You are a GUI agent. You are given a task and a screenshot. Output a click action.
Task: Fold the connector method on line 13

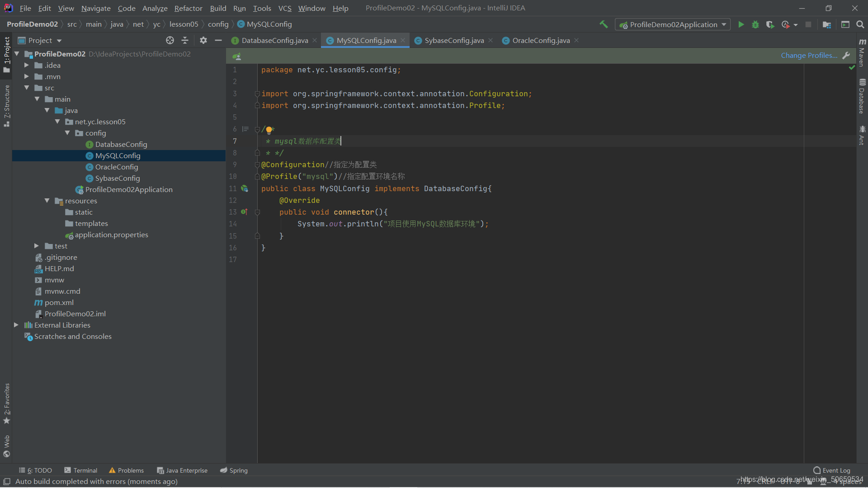click(257, 212)
